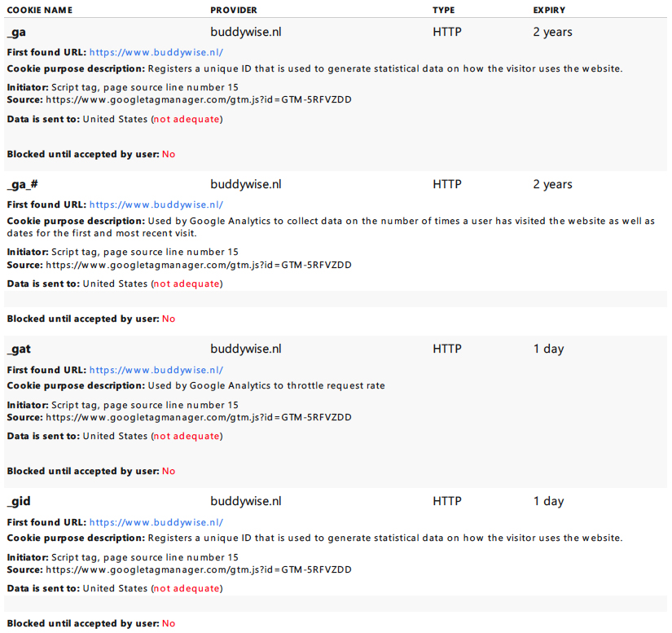Click the purpose description text of _gid cookie

pos(384,538)
